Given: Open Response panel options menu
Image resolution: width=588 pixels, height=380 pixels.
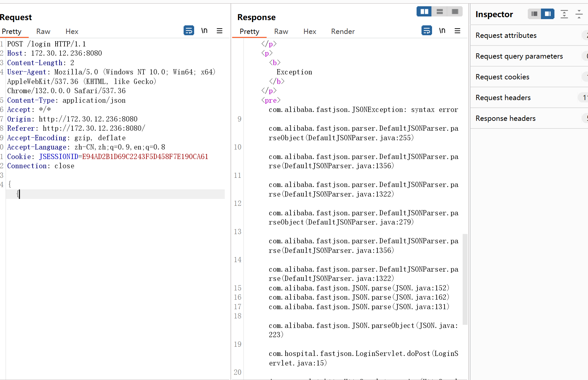Looking at the screenshot, I should click(457, 31).
